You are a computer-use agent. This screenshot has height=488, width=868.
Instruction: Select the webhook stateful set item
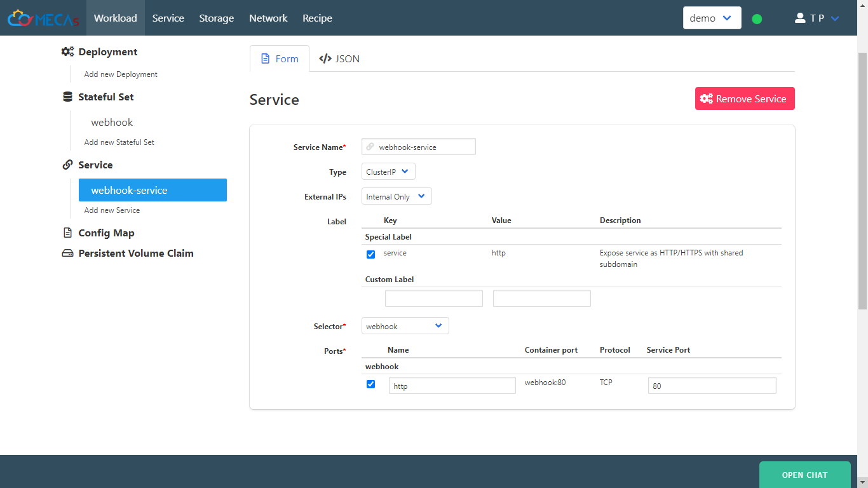tap(112, 122)
